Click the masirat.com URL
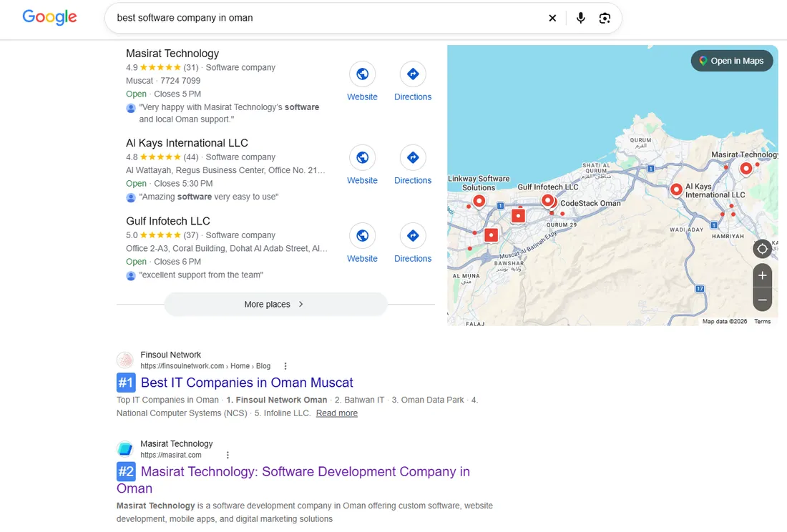The height and width of the screenshot is (532, 787). [171, 455]
